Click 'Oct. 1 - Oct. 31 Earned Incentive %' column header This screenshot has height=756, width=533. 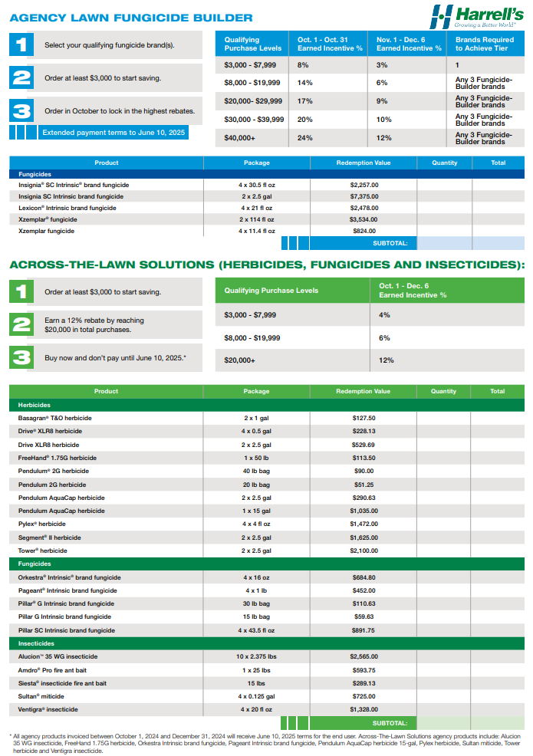pyautogui.click(x=328, y=44)
